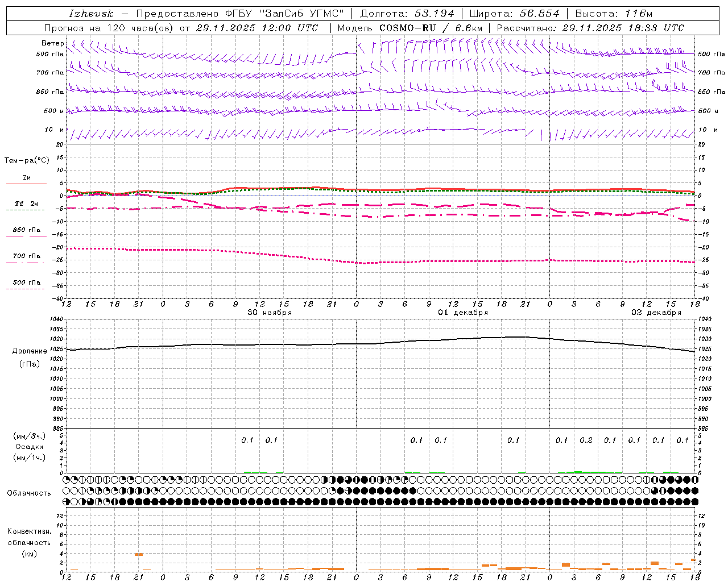Click the 02 декабря date label
The image size is (728, 582).
pos(656,313)
